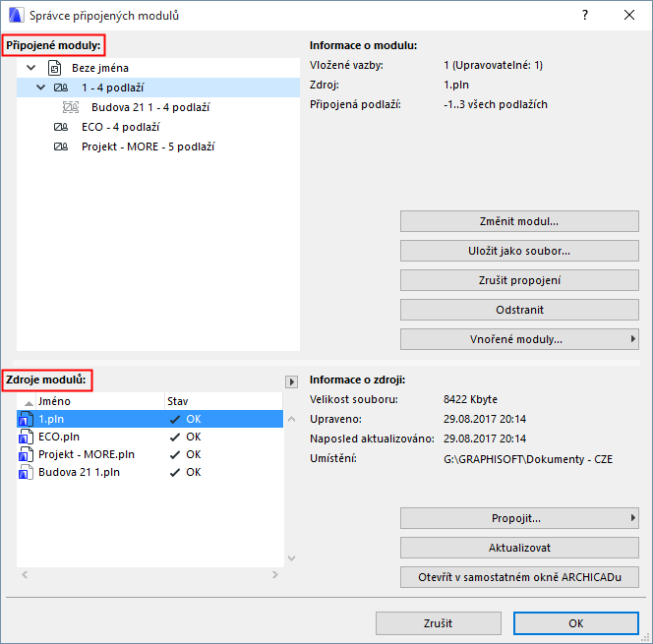Screen dimensions: 653x644
Task: Click the module icon beside 1 - 4 podlaží
Action: click(x=61, y=88)
